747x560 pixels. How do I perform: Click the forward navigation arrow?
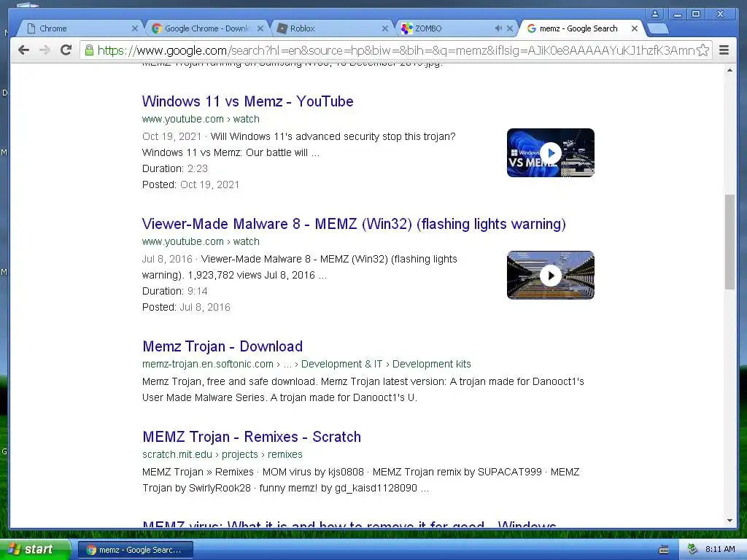pyautogui.click(x=44, y=50)
